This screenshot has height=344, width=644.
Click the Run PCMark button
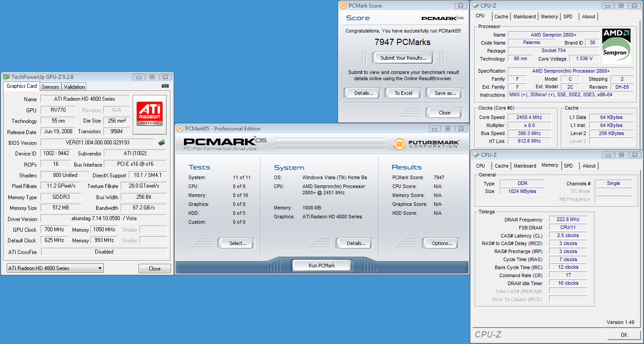[322, 266]
